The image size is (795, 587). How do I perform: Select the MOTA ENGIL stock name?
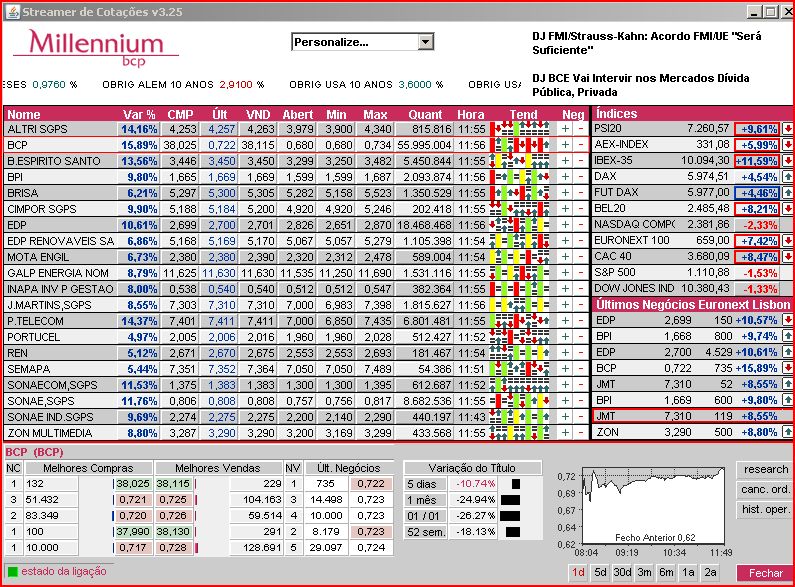[x=38, y=257]
